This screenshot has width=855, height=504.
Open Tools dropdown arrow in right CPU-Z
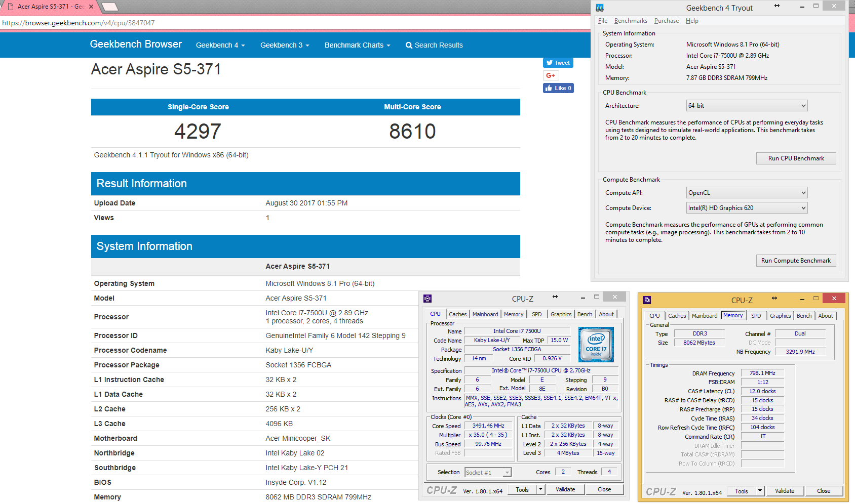pyautogui.click(x=760, y=491)
